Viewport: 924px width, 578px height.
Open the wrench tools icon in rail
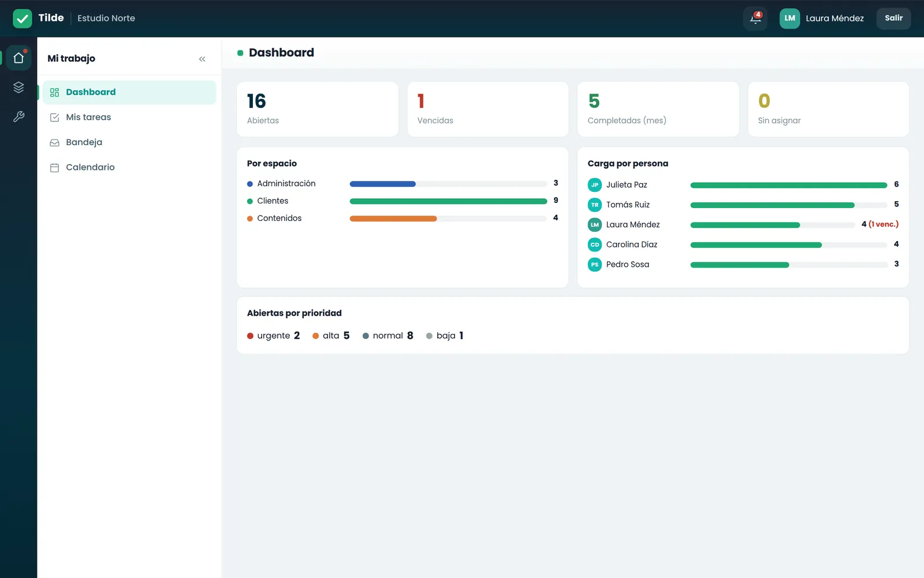(x=18, y=117)
